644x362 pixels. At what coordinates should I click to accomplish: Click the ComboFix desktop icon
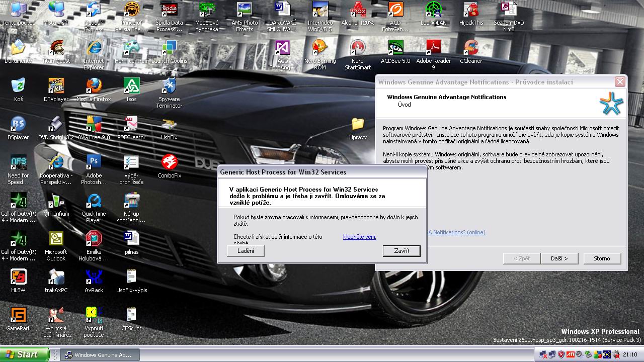pos(169,162)
